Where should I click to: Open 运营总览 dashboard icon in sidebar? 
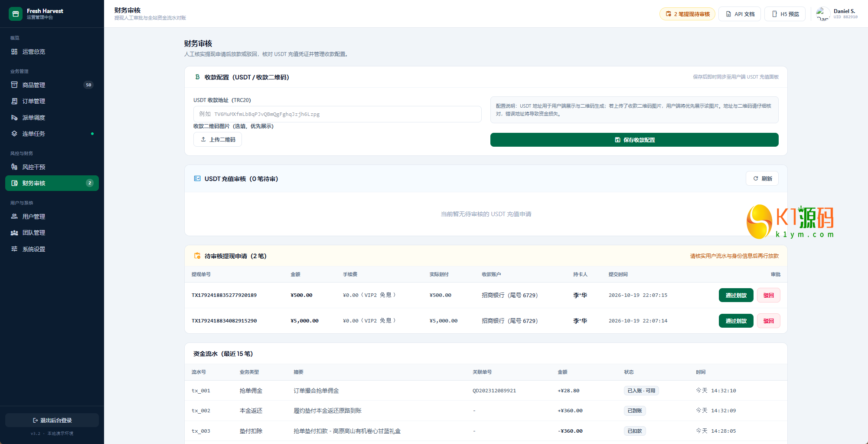point(14,52)
